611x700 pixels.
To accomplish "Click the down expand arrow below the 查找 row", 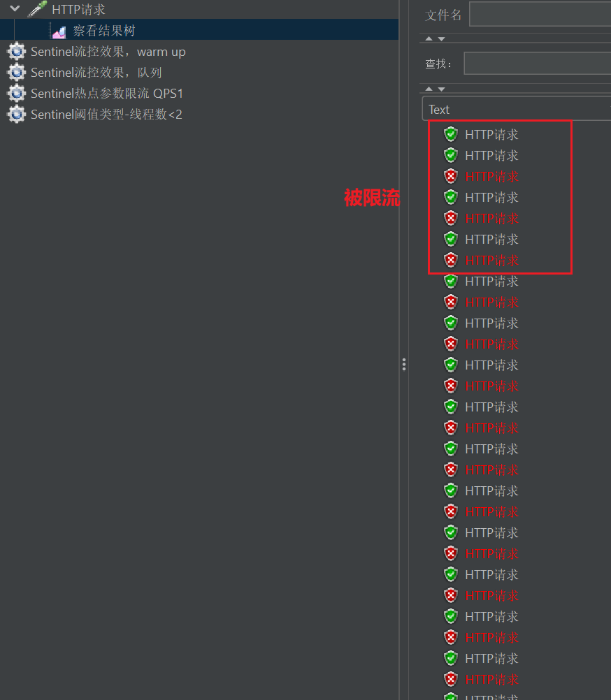I will coord(441,89).
